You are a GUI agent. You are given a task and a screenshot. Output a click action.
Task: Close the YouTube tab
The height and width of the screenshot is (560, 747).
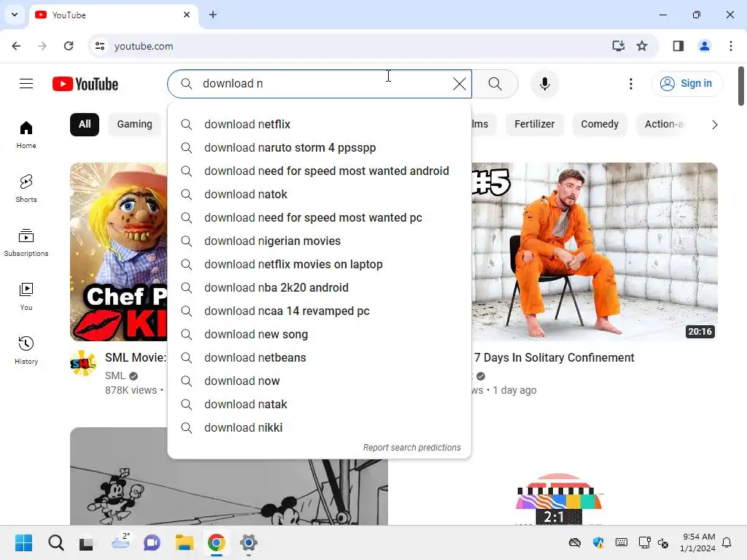coord(187,15)
